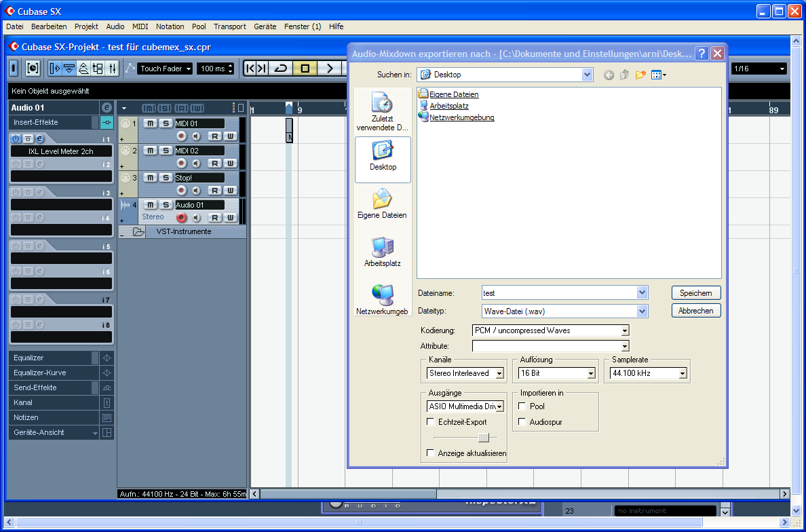
Task: Open the Datei menu
Action: 14,26
